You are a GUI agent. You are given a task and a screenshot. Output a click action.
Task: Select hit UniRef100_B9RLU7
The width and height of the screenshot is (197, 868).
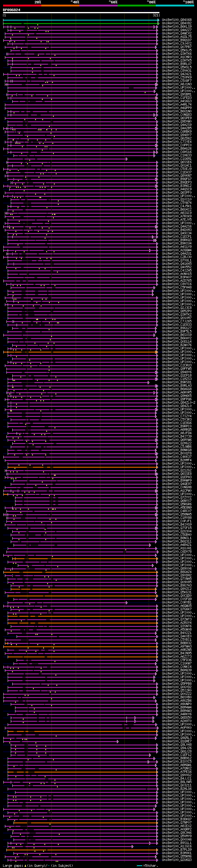pyautogui.click(x=176, y=64)
